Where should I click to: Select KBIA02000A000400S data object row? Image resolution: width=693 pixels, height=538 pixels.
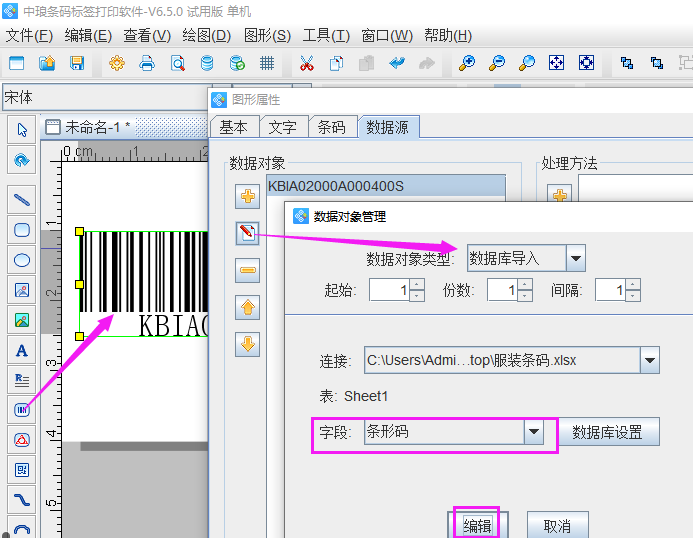[386, 186]
